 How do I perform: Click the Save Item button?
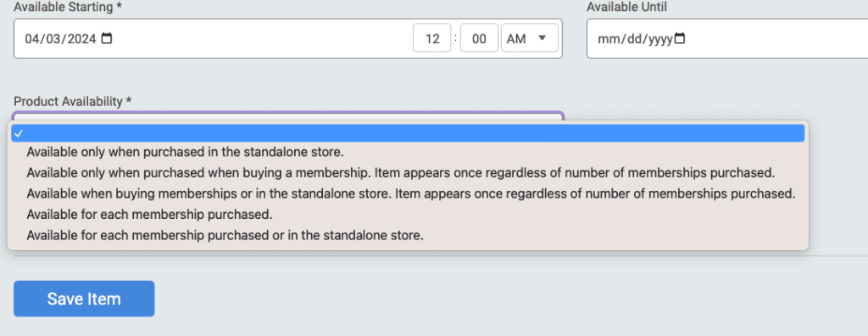coord(84,299)
